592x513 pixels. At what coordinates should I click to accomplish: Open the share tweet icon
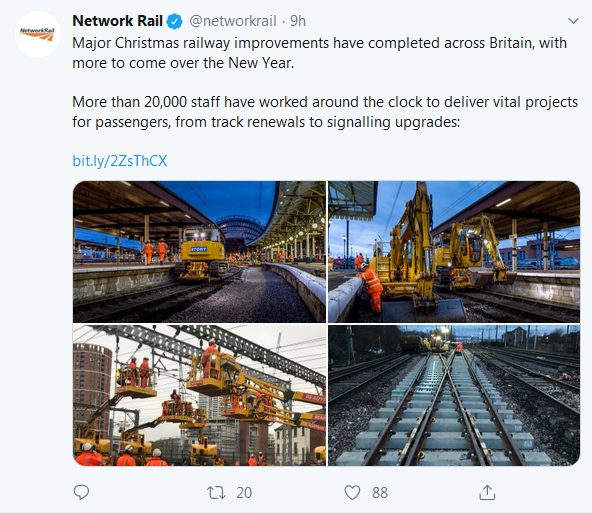click(487, 492)
